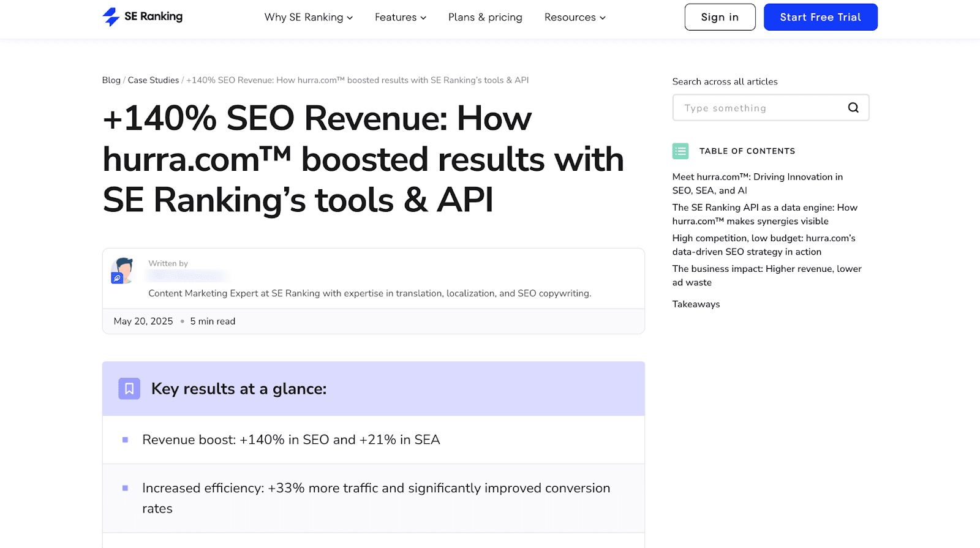This screenshot has height=548, width=980.
Task: Click the Increased efficiency +33% traffic line
Action: 376,498
